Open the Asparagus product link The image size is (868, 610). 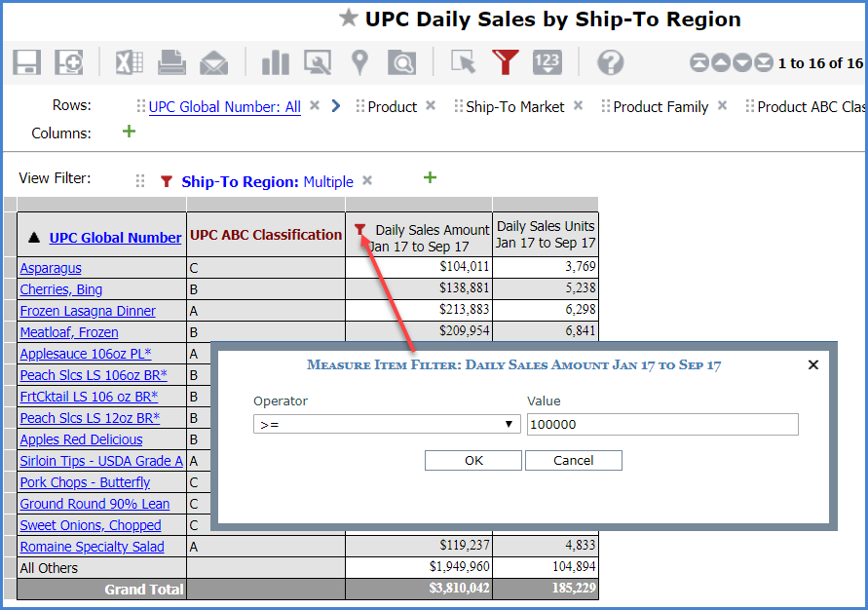pos(51,268)
